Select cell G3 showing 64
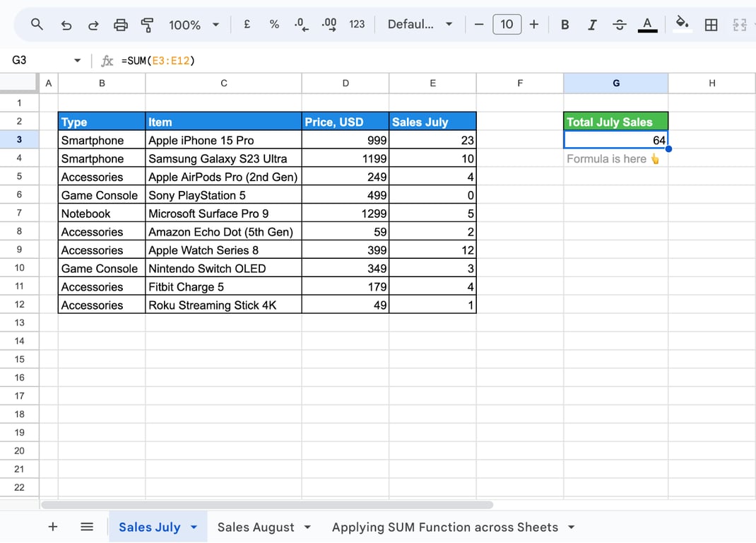The width and height of the screenshot is (756, 543). tap(615, 140)
